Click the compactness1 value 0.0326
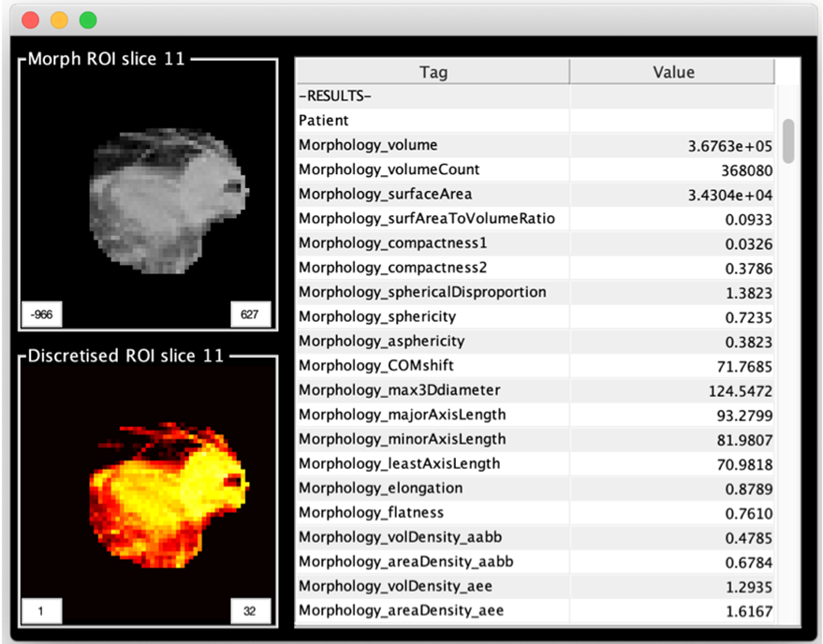Image resolution: width=823 pixels, height=644 pixels. pos(748,244)
